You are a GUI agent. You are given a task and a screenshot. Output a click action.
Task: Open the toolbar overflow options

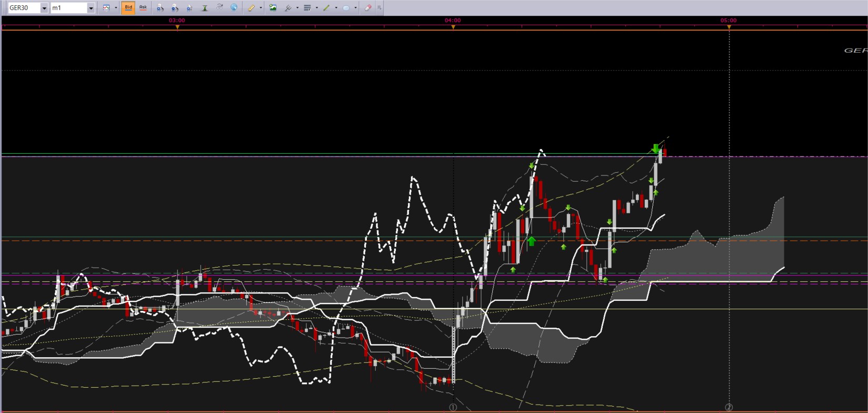380,8
